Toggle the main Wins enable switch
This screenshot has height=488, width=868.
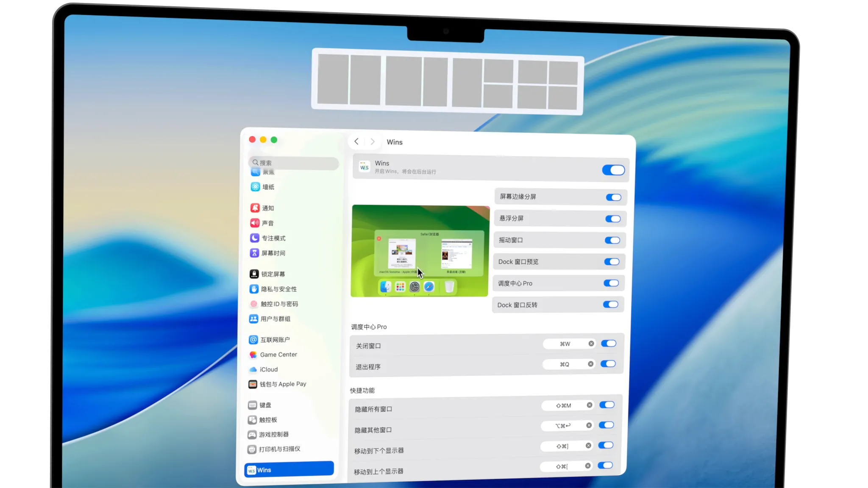coord(613,170)
